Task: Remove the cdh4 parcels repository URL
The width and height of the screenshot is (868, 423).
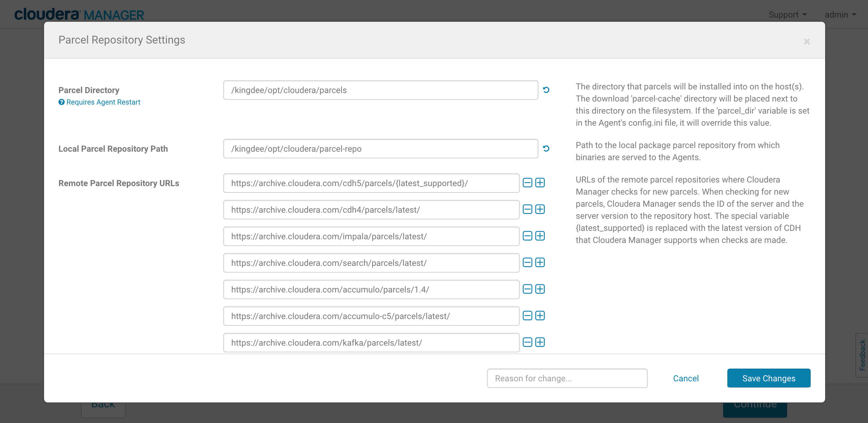Action: point(527,209)
